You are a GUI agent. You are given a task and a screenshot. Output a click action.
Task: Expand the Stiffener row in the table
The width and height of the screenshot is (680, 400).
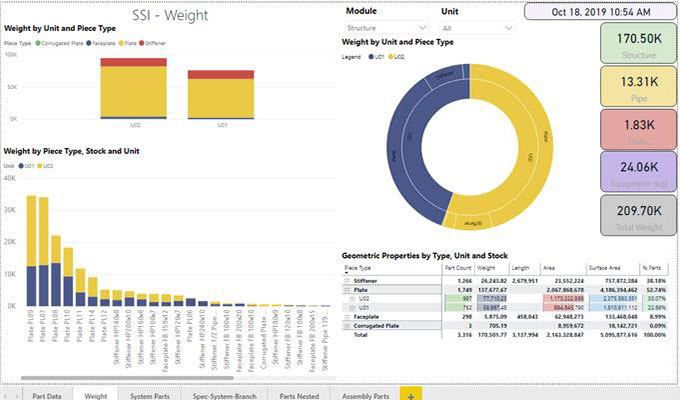pos(347,281)
